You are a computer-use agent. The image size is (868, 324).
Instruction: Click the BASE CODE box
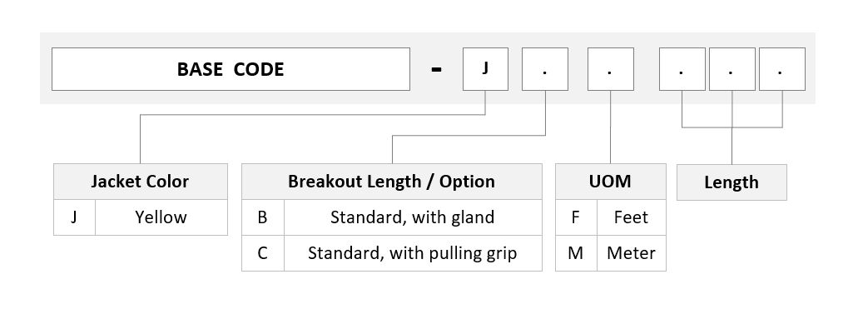231,69
